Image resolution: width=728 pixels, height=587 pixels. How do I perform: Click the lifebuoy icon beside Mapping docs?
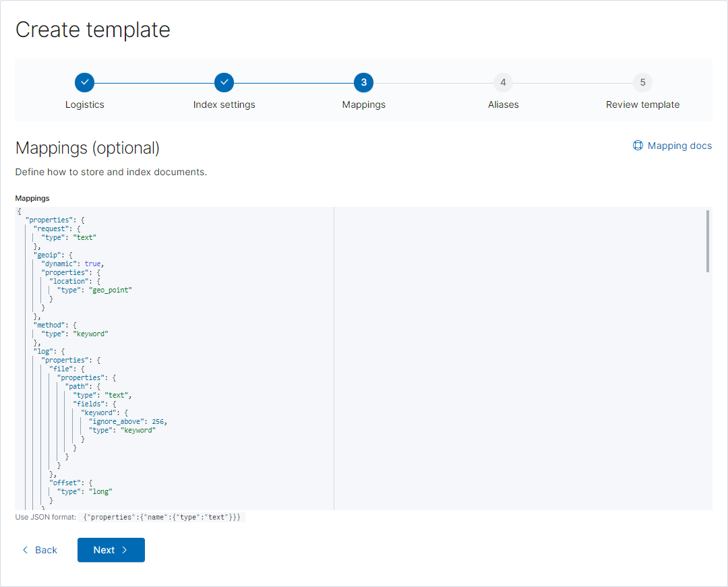coord(638,146)
